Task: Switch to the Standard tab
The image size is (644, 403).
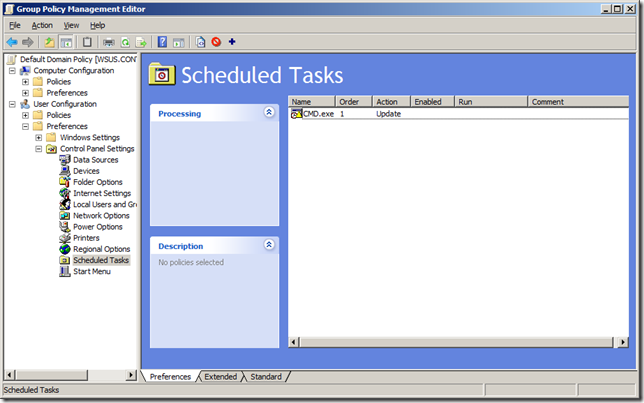Action: 266,377
